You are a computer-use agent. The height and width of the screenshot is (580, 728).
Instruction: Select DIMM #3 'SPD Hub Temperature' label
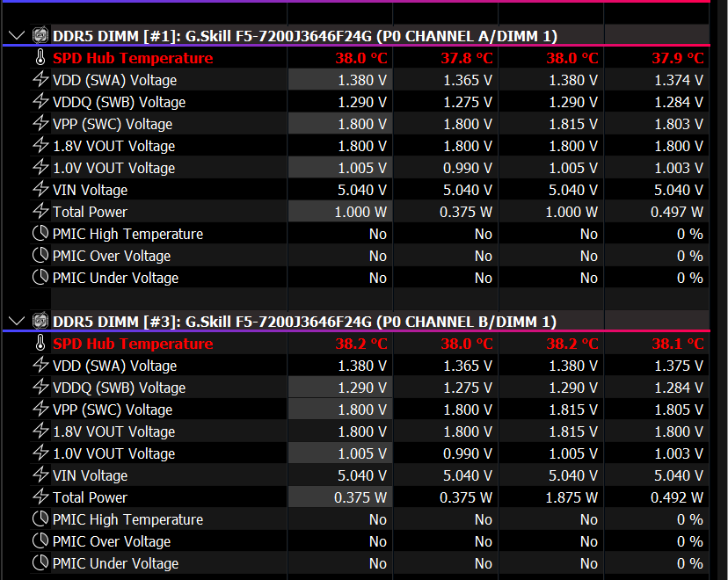tap(133, 344)
